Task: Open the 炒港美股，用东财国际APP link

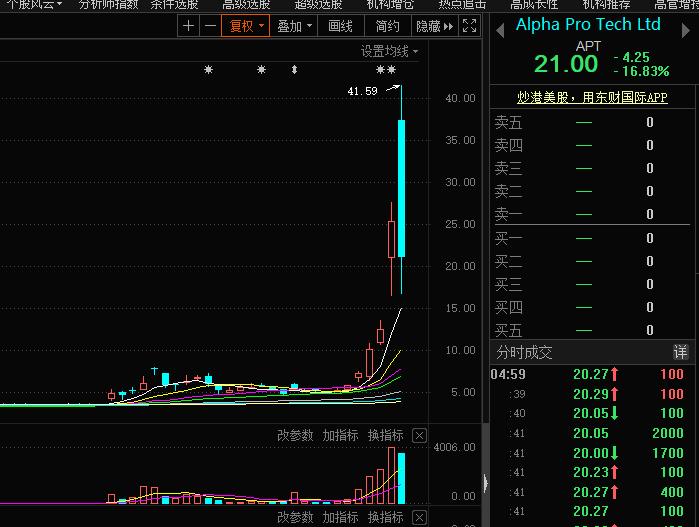Action: pyautogui.click(x=592, y=97)
